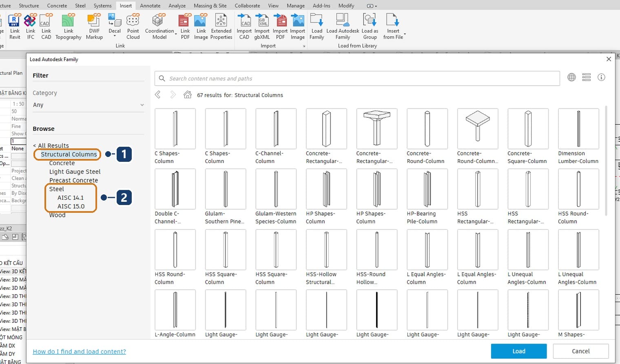The image size is (620, 364).
Task: Open Extended Properties tool
Action: tap(221, 26)
